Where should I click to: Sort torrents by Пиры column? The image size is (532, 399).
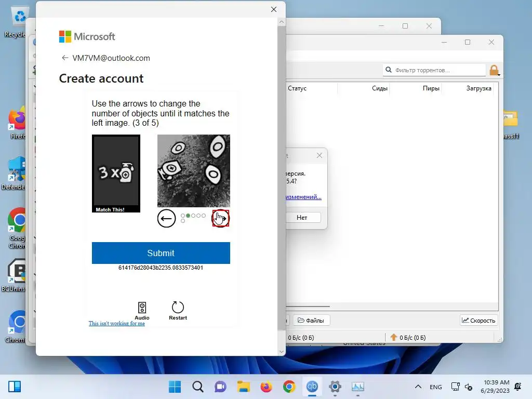[431, 88]
